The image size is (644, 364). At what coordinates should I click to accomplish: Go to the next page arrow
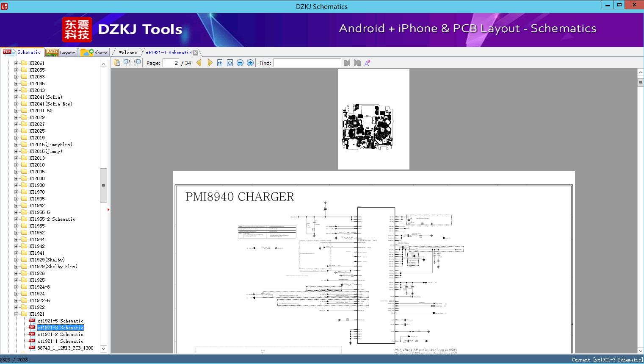[210, 63]
